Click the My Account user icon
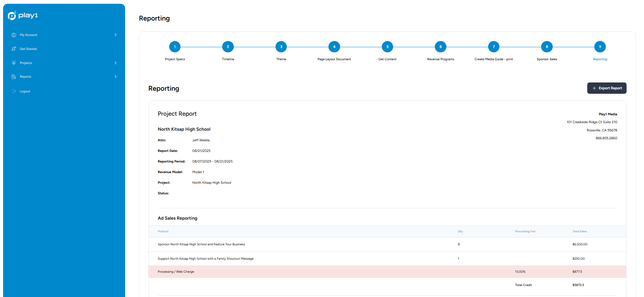The width and height of the screenshot is (644, 297). [x=14, y=35]
